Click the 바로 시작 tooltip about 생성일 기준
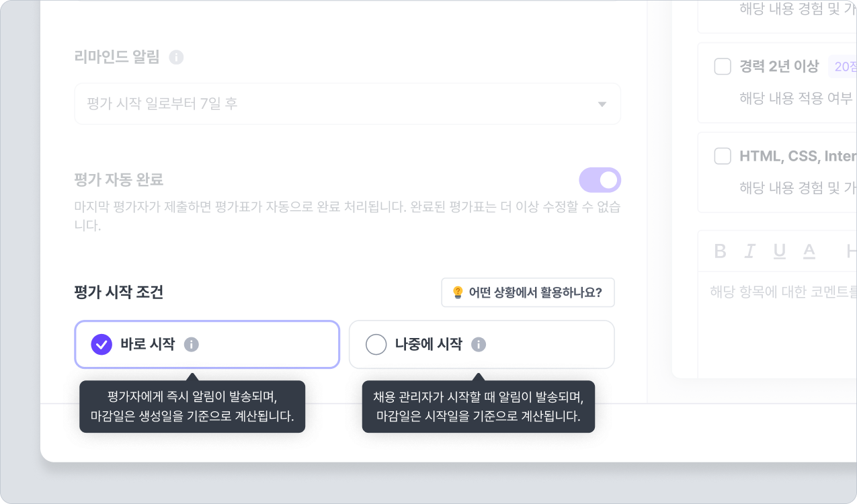 (x=192, y=406)
